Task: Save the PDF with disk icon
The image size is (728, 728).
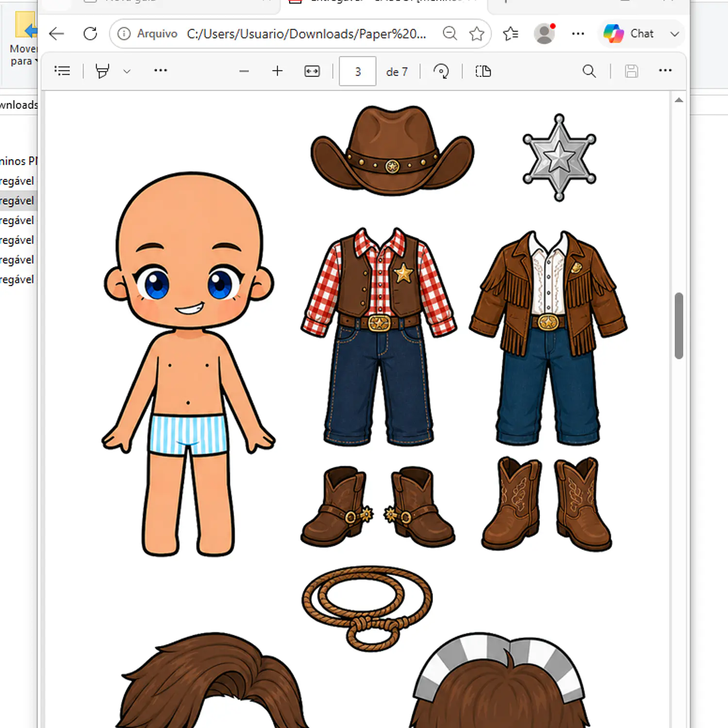Action: click(x=631, y=71)
